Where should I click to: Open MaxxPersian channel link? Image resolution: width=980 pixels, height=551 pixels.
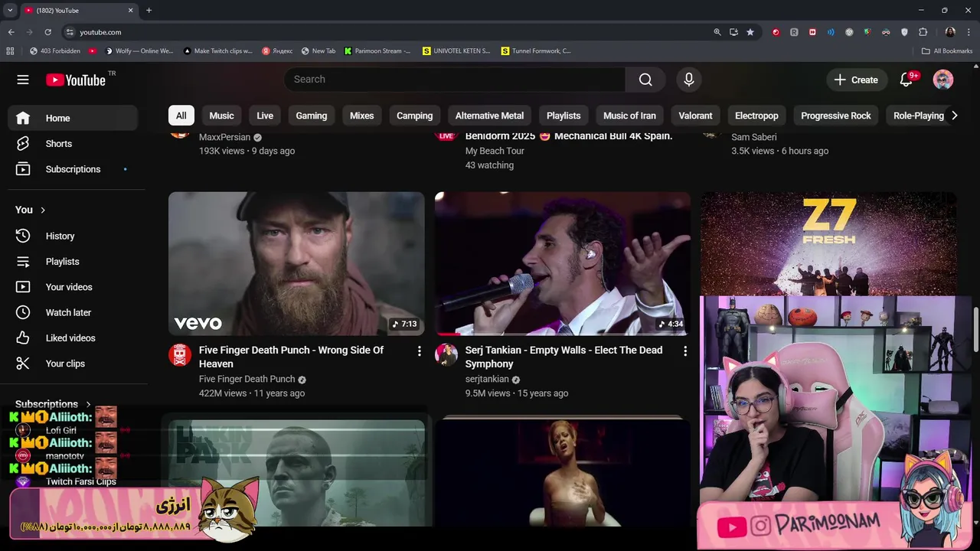(224, 137)
